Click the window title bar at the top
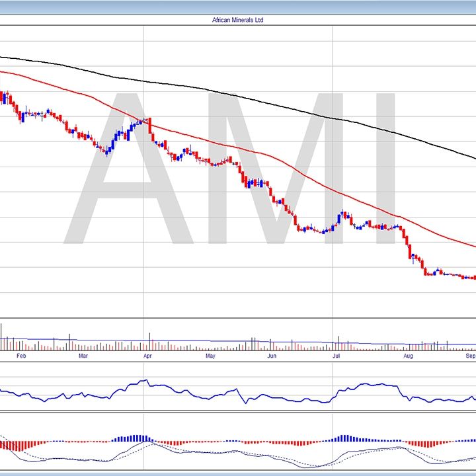This screenshot has height=476, width=476. [237, 7]
